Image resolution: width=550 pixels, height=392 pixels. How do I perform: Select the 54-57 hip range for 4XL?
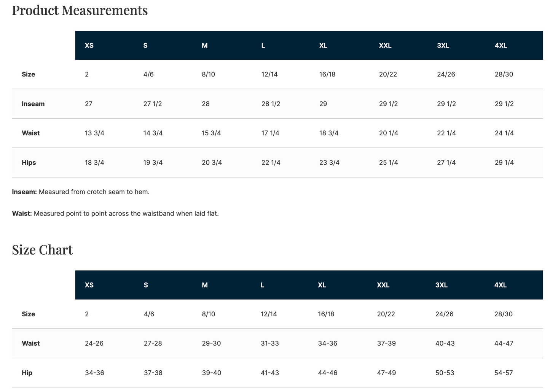point(504,373)
